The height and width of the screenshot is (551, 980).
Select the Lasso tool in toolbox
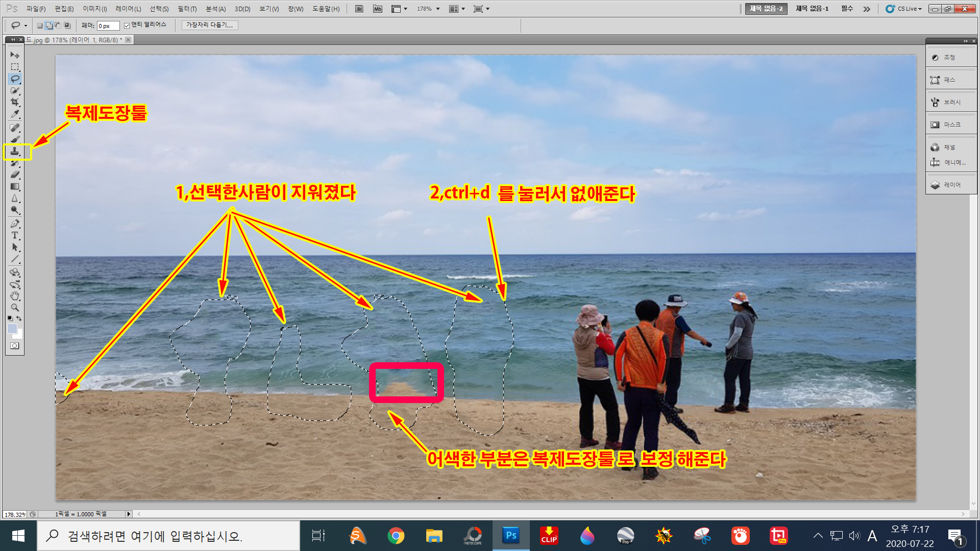click(x=15, y=79)
